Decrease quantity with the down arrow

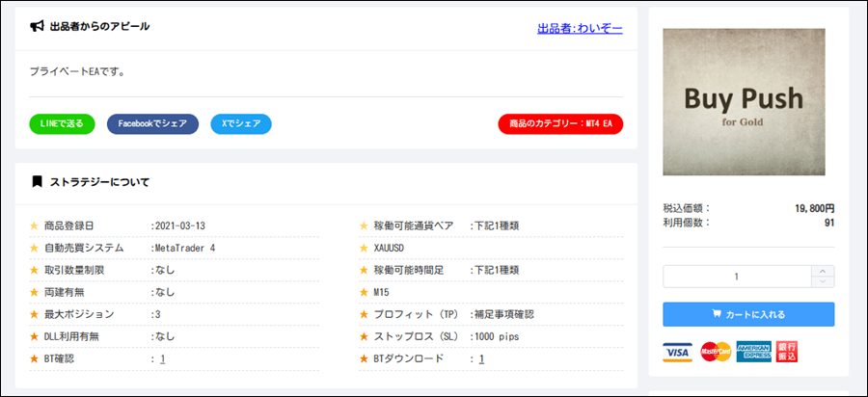coord(826,281)
